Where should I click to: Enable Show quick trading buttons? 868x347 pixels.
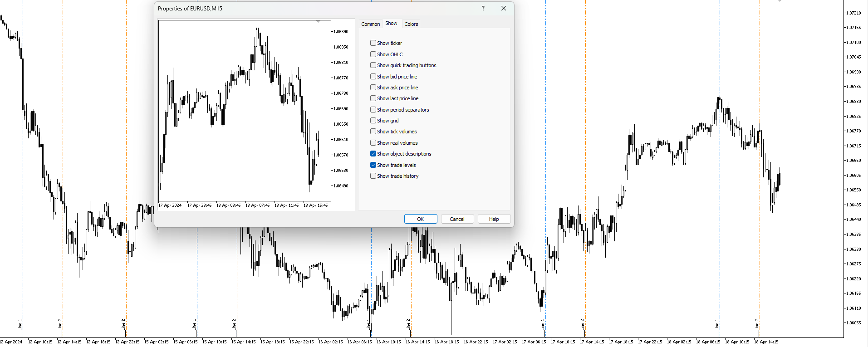tap(373, 65)
